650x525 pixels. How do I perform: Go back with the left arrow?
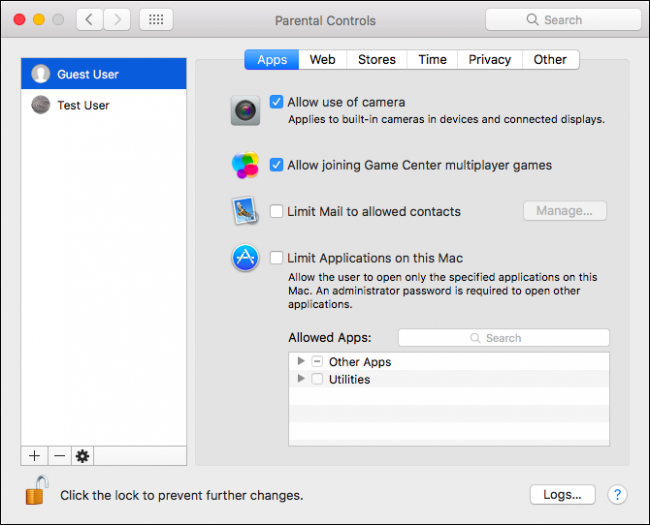click(x=90, y=19)
